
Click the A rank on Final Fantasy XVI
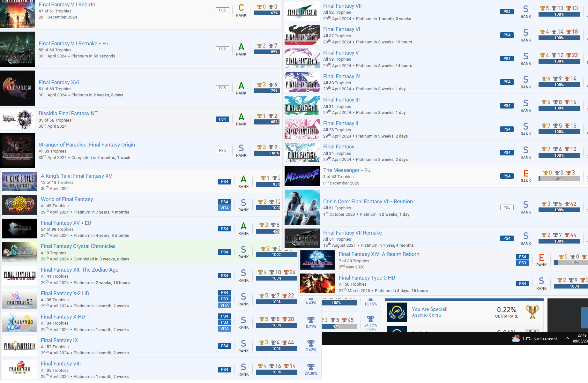tap(241, 88)
